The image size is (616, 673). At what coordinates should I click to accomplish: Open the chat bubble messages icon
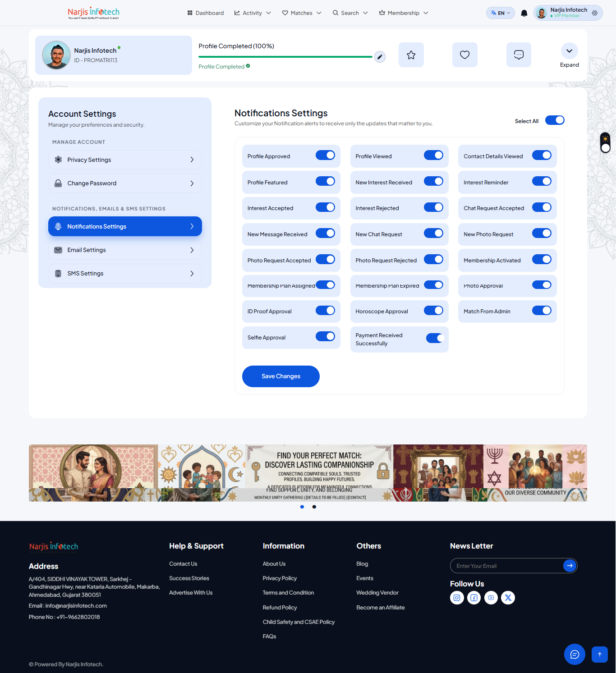coord(519,55)
